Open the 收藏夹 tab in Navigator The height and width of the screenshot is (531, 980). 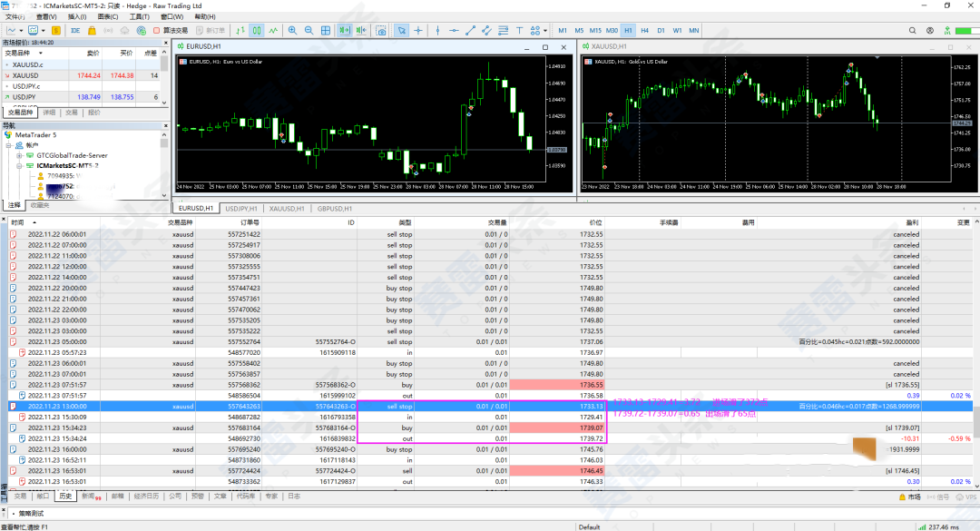[40, 205]
